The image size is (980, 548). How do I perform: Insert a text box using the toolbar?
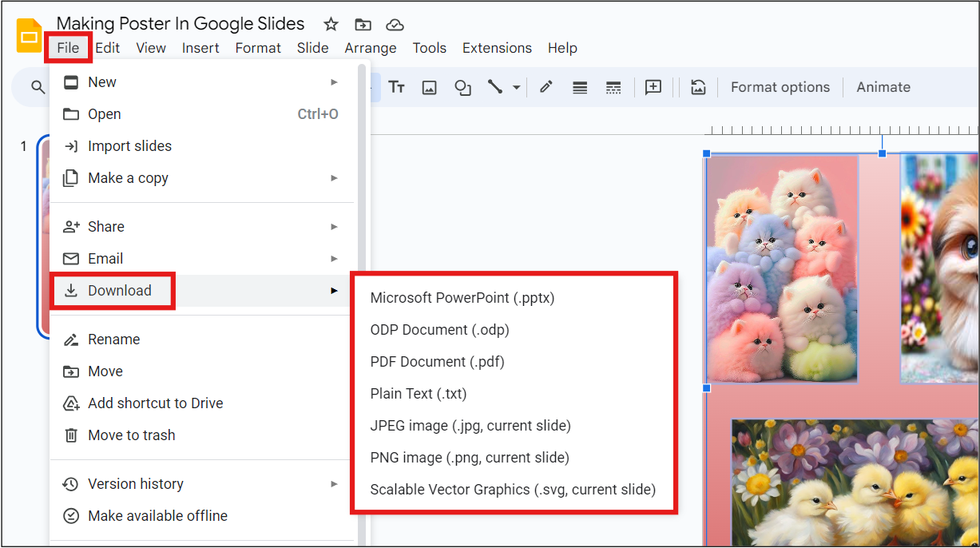tap(397, 87)
